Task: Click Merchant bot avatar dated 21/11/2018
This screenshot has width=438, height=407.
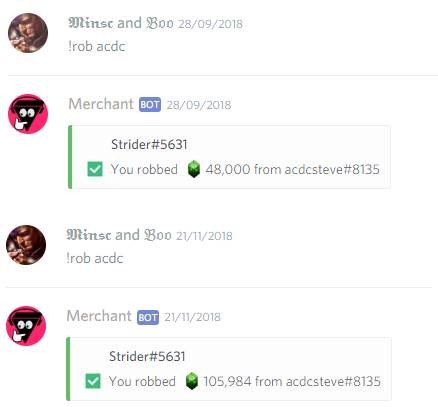Action: click(26, 326)
